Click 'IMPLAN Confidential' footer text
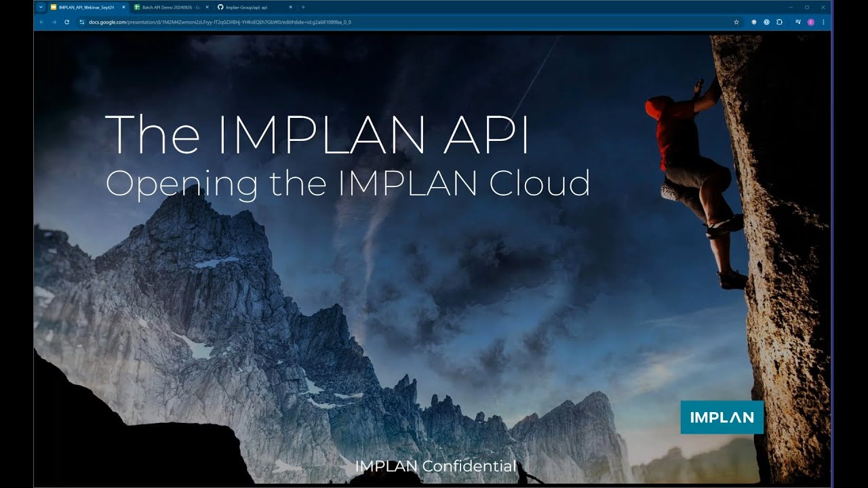This screenshot has width=868, height=488. (435, 466)
